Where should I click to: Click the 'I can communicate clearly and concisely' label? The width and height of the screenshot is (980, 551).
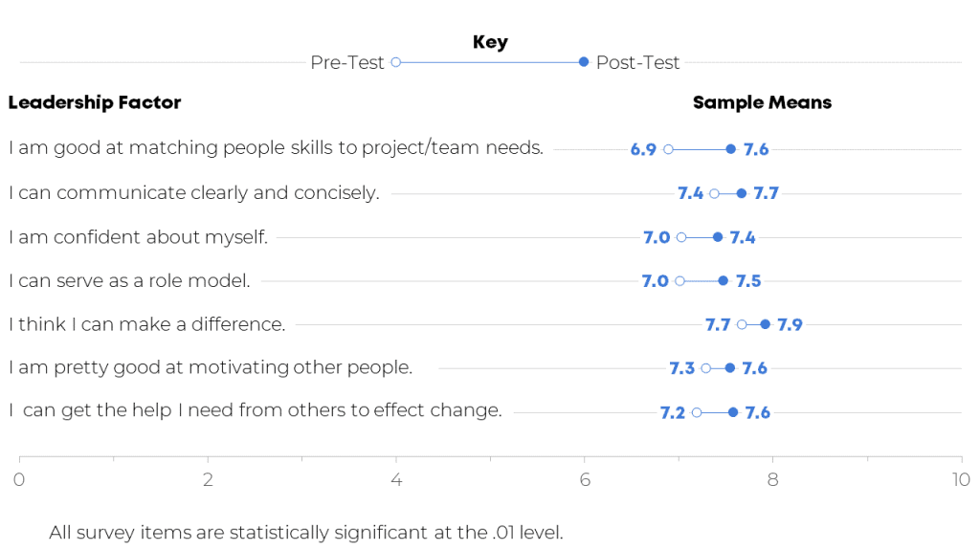click(194, 193)
